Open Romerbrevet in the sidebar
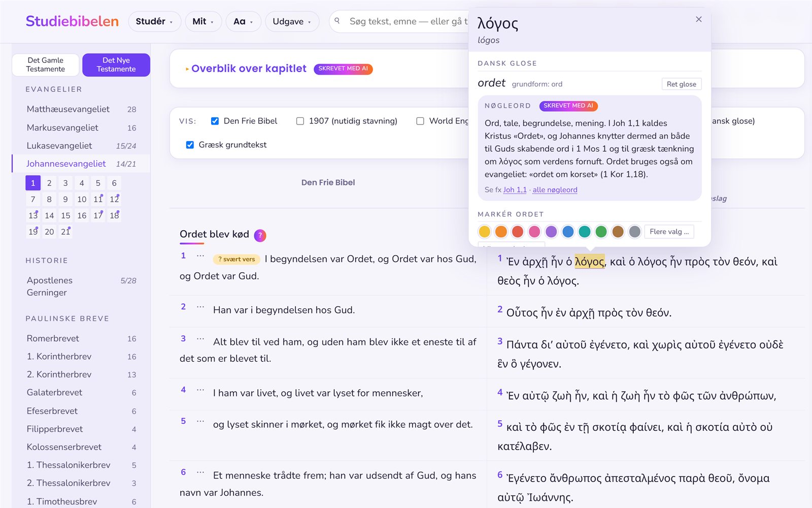Image resolution: width=812 pixels, height=508 pixels. (81, 338)
